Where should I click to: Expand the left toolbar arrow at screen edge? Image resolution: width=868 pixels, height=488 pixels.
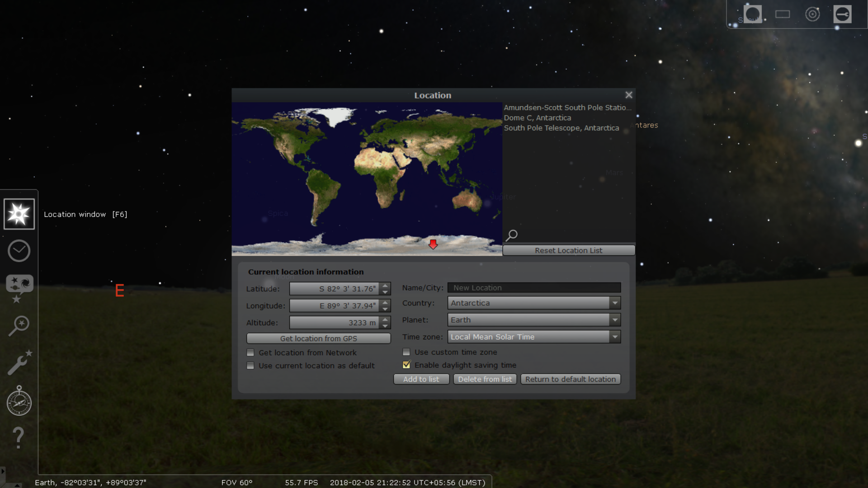(x=3, y=471)
